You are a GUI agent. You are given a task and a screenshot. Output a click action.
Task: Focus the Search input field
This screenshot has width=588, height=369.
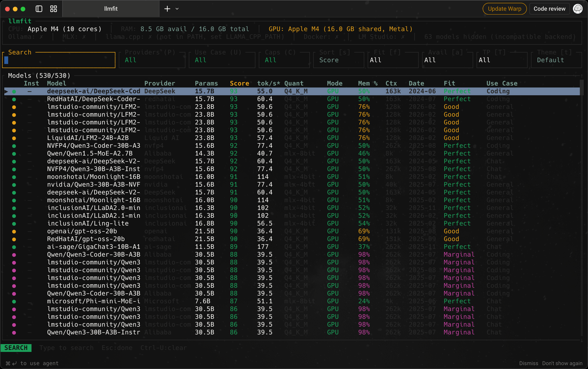59,60
